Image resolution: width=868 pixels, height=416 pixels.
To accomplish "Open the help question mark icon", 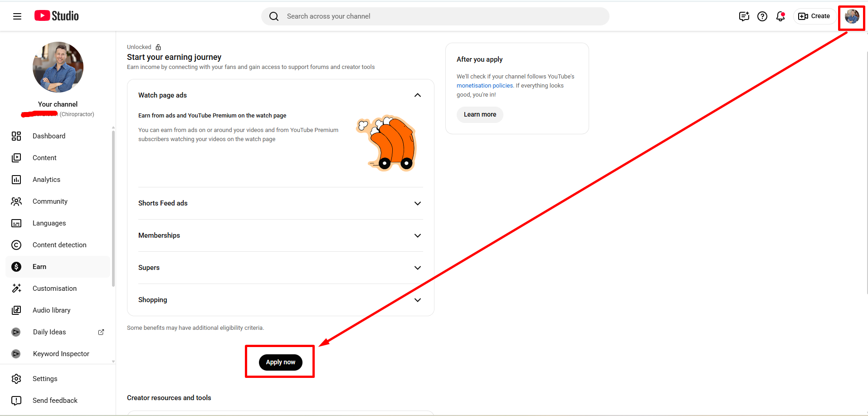I will pyautogui.click(x=762, y=16).
